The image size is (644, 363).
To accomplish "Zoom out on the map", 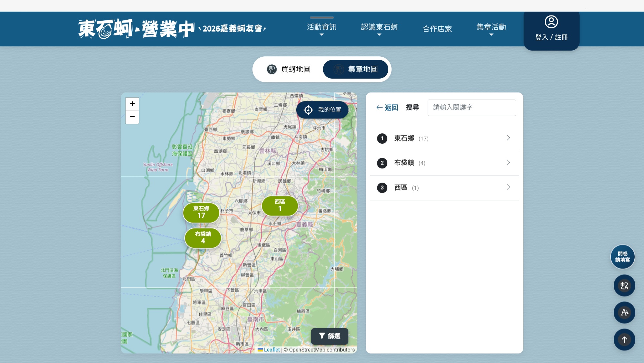I will [132, 117].
